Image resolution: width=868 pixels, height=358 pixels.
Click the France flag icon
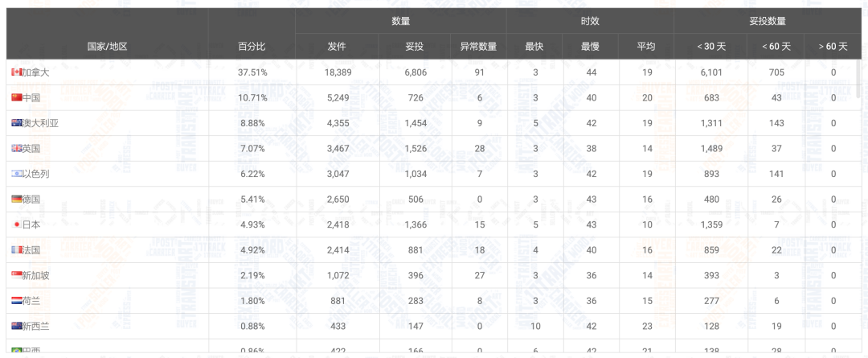pos(17,250)
